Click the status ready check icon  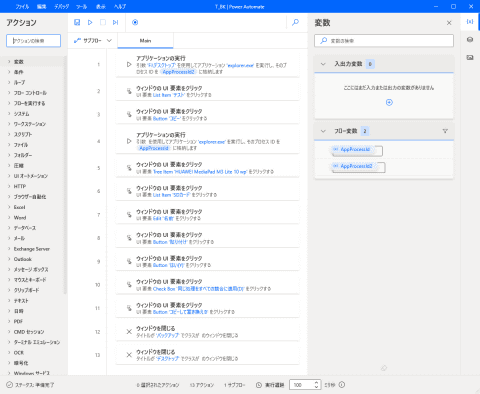tap(9, 385)
